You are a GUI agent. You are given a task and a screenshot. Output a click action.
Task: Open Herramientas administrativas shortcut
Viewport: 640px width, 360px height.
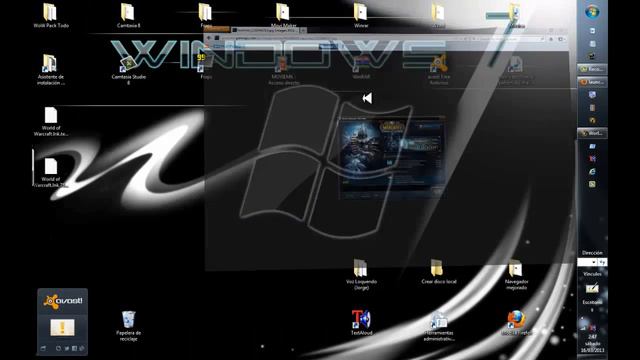point(438,326)
